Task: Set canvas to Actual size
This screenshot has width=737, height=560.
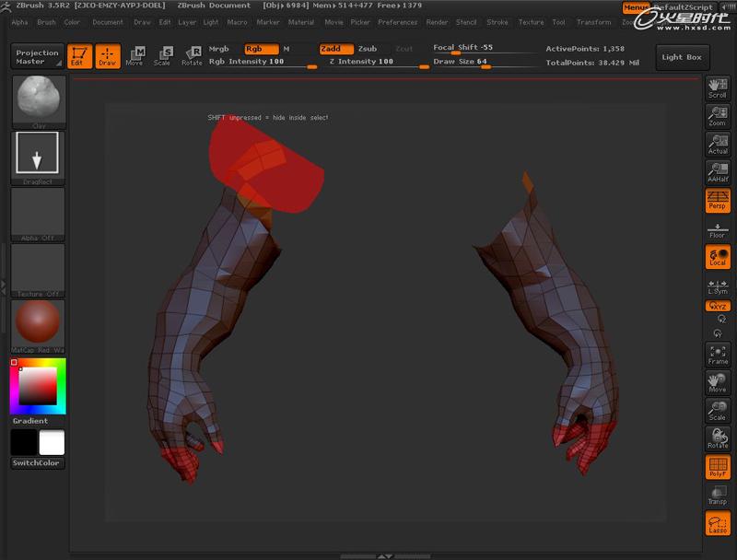Action: (718, 145)
